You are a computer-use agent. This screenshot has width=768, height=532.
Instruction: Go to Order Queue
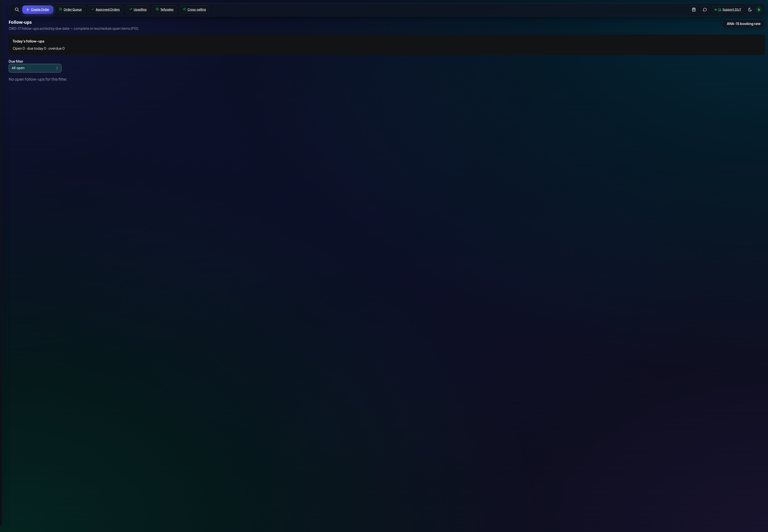point(70,10)
